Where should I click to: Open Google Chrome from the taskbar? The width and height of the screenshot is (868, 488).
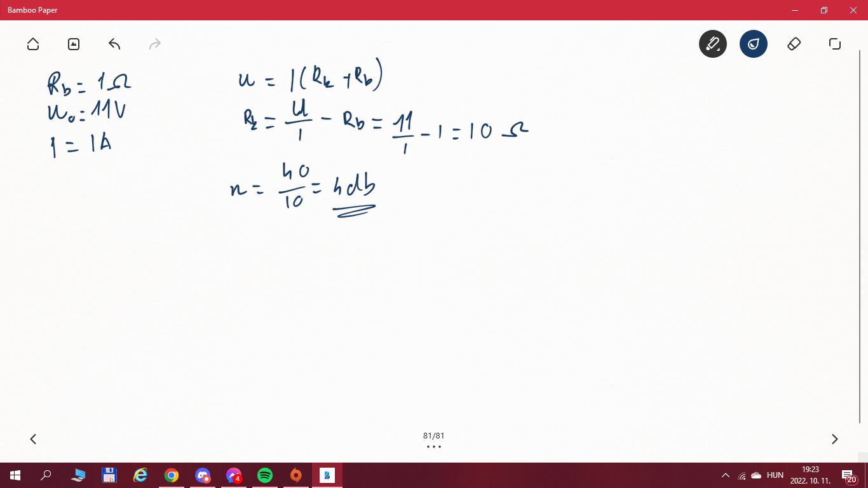171,475
